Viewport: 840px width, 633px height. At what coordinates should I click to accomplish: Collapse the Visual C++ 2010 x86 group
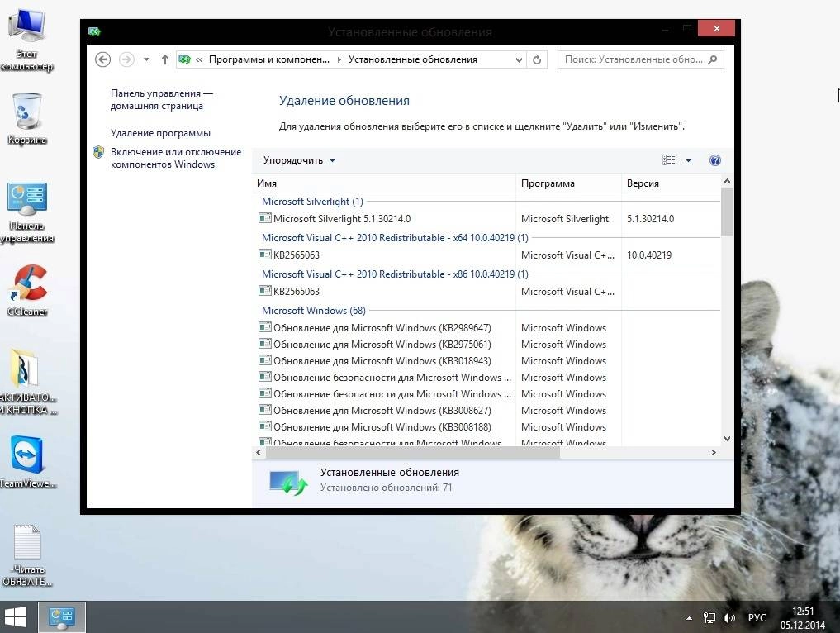[395, 274]
